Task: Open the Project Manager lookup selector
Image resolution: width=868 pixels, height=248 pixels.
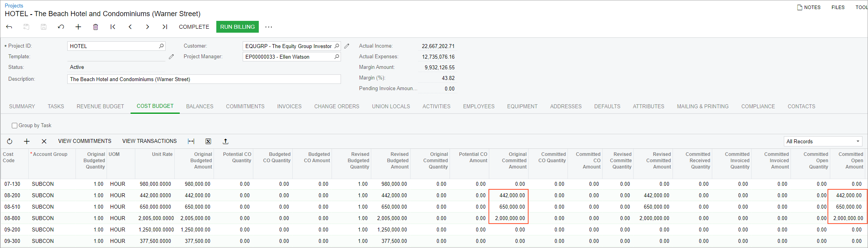Action: (x=337, y=57)
